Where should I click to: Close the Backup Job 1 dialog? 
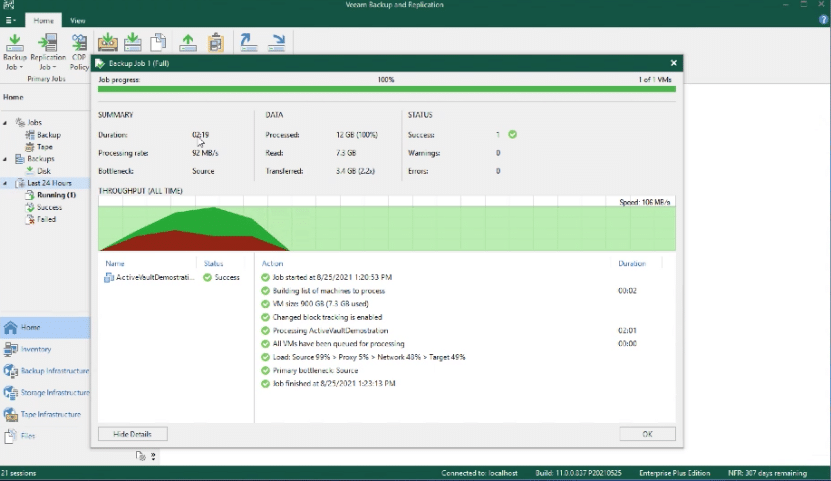pyautogui.click(x=674, y=63)
